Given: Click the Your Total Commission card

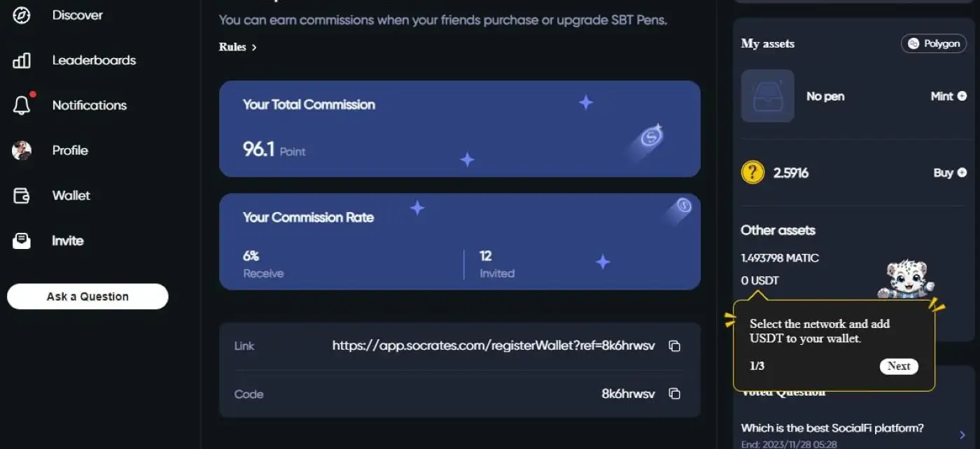Looking at the screenshot, I should tap(459, 129).
